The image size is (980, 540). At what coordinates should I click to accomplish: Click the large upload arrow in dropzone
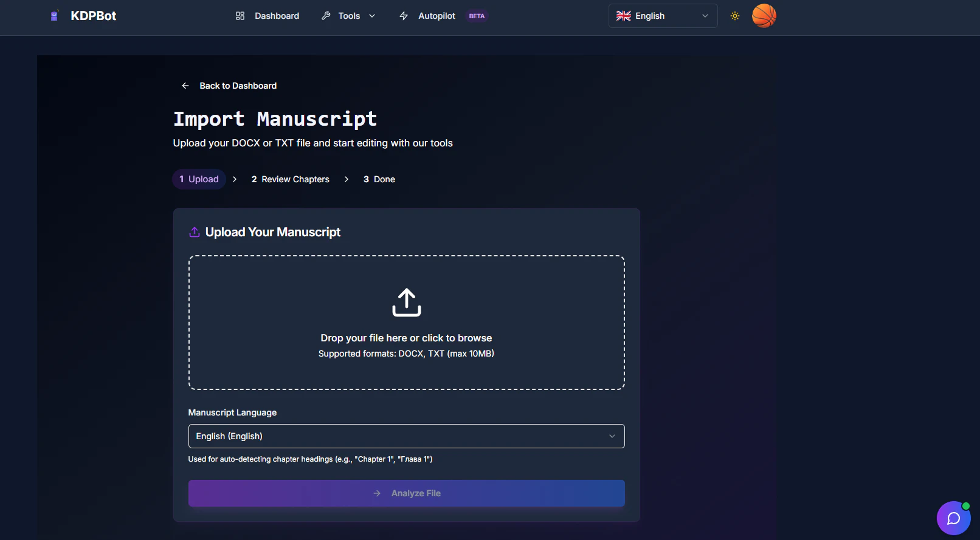[x=407, y=302]
